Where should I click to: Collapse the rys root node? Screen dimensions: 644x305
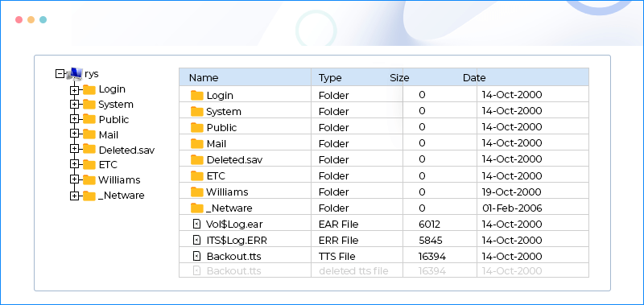[x=60, y=74]
